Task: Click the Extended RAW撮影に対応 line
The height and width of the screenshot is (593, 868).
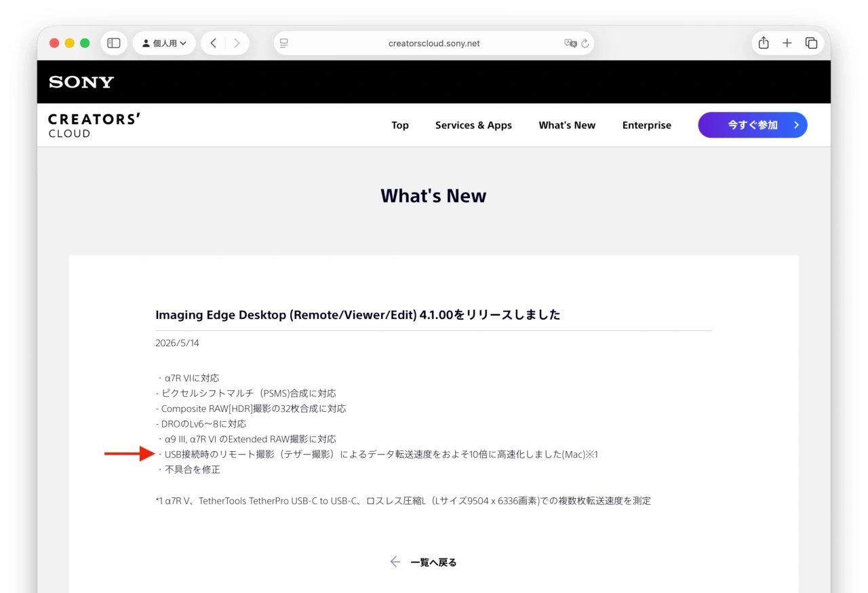Action: [x=246, y=439]
